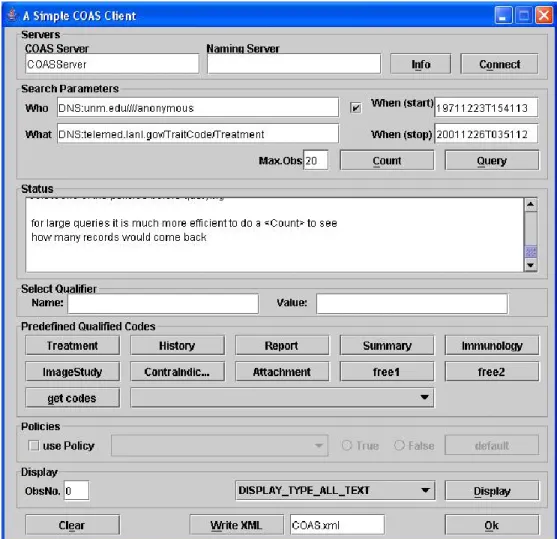Click the When (stop) date field
Screen dimensions: 557x539
click(486, 134)
